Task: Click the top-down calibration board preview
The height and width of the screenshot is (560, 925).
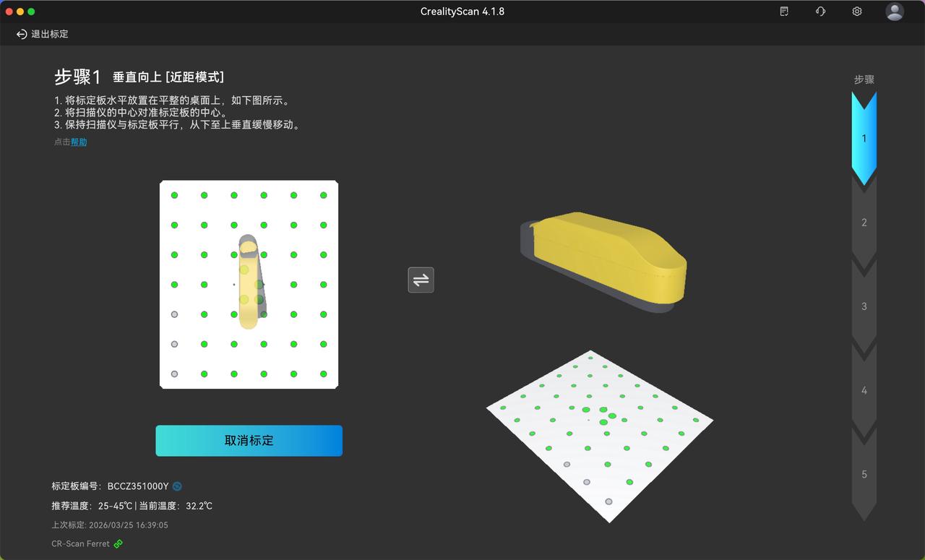Action: 249,284
